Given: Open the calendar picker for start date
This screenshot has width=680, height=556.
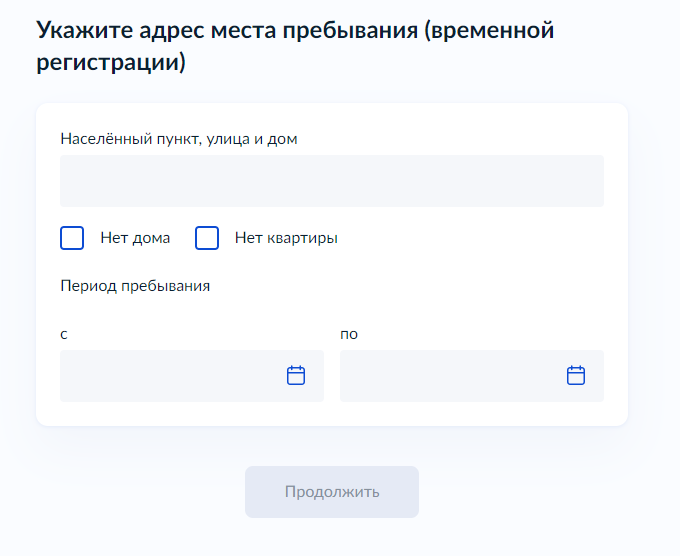Looking at the screenshot, I should [x=296, y=375].
